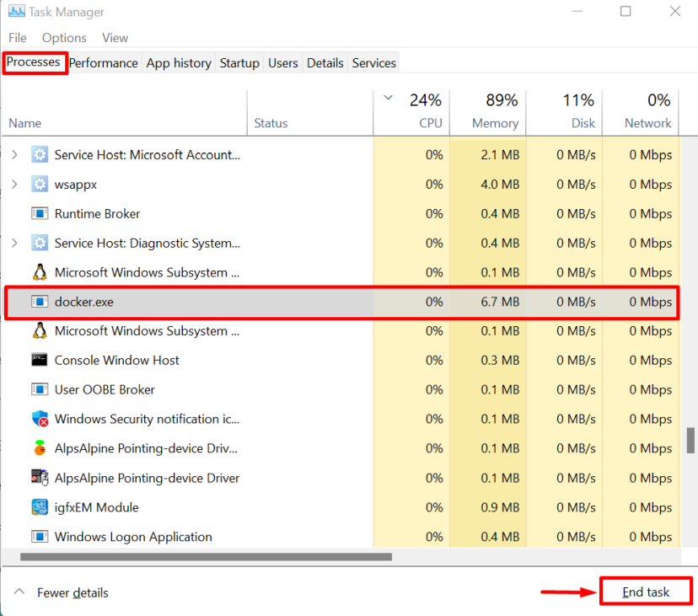This screenshot has height=616, width=698.
Task: Expand the wsappx process group
Action: coord(14,185)
